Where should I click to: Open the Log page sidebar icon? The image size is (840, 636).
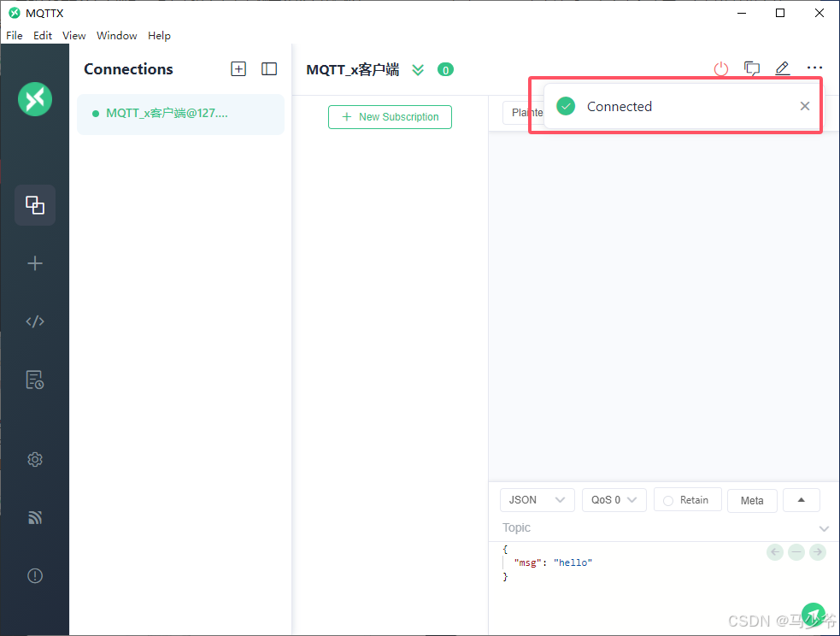pos(35,380)
